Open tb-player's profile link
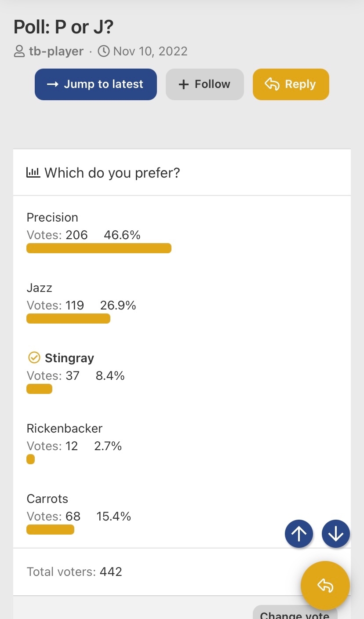The image size is (364, 619). [56, 51]
